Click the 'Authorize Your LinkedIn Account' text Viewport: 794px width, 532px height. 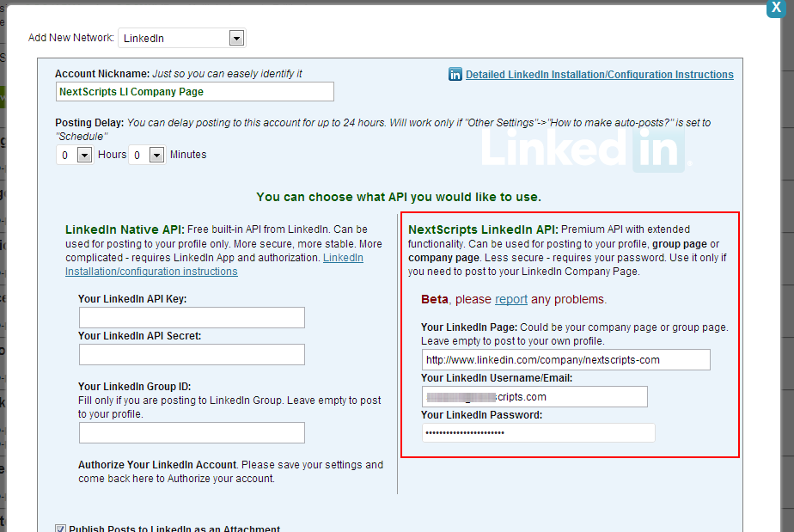[x=157, y=465]
